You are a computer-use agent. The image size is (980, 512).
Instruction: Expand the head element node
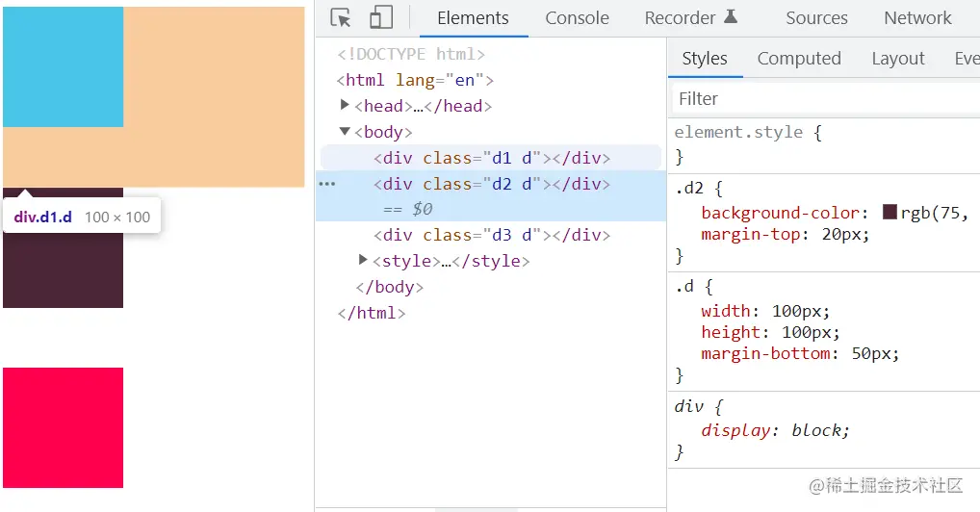pos(345,105)
